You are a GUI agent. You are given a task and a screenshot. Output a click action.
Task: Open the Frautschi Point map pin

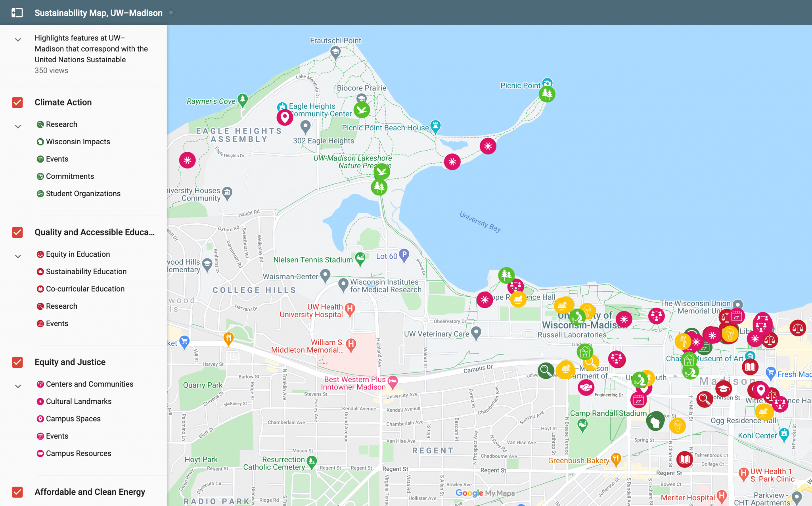coord(335,52)
